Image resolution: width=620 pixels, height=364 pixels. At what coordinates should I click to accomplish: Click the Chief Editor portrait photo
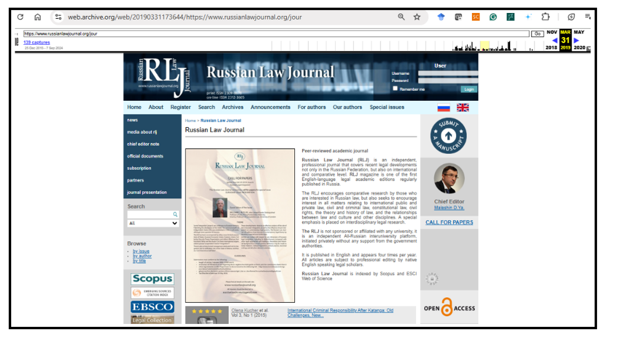point(449,178)
